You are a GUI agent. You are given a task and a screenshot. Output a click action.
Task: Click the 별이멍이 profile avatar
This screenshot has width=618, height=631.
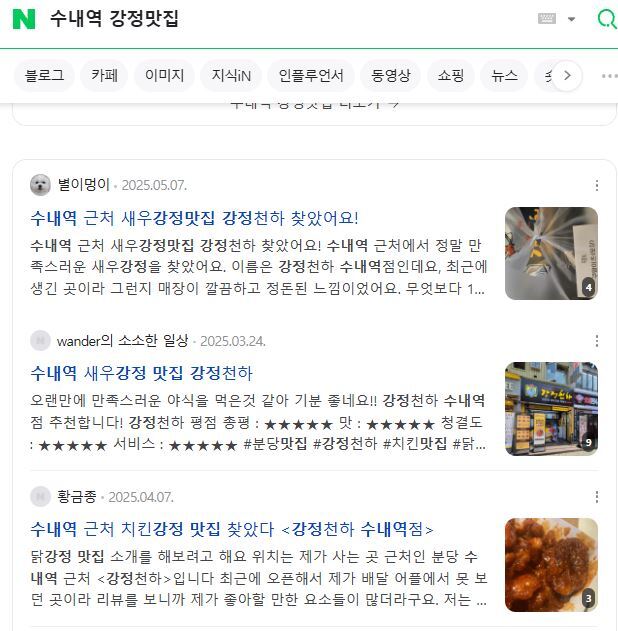(40, 185)
